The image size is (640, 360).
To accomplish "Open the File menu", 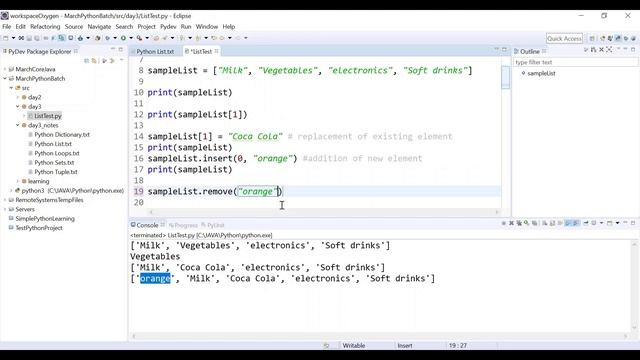I will [x=7, y=27].
